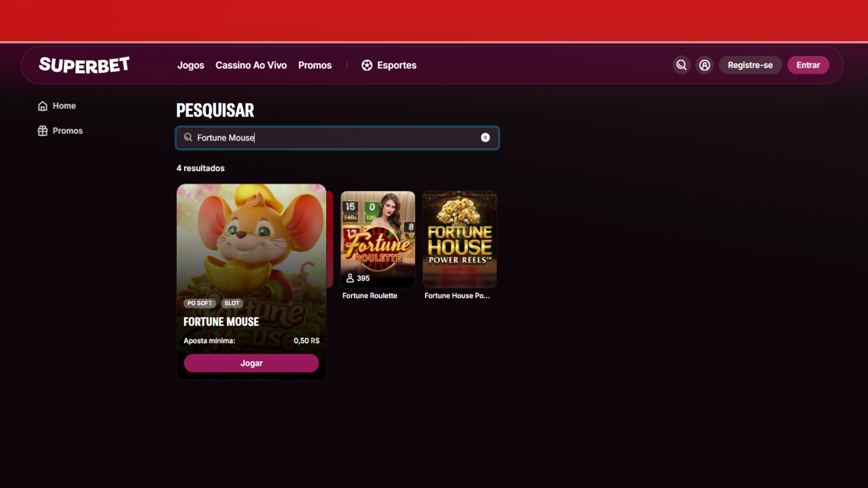Click the FORTUNE MOUSE card title
Image resolution: width=868 pixels, height=488 pixels.
221,322
